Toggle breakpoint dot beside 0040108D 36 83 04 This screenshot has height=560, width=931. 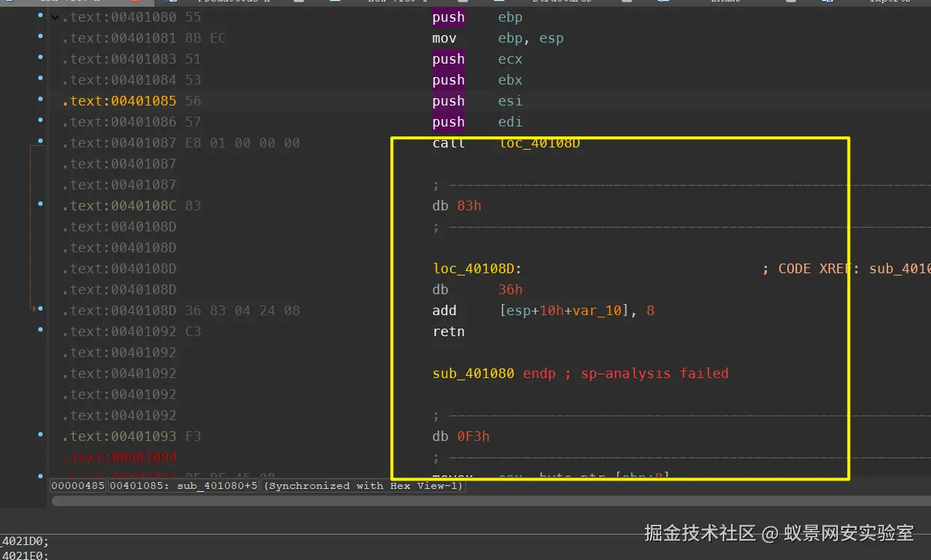[x=40, y=308]
